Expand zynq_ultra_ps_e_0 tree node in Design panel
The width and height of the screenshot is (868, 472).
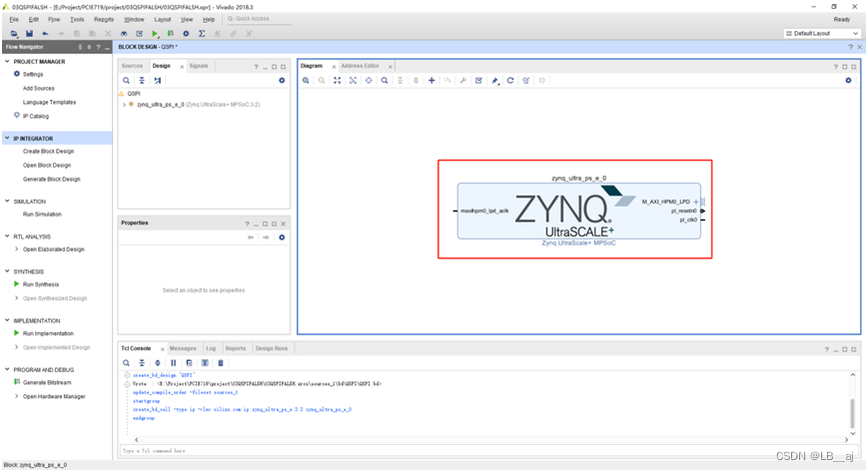point(124,105)
